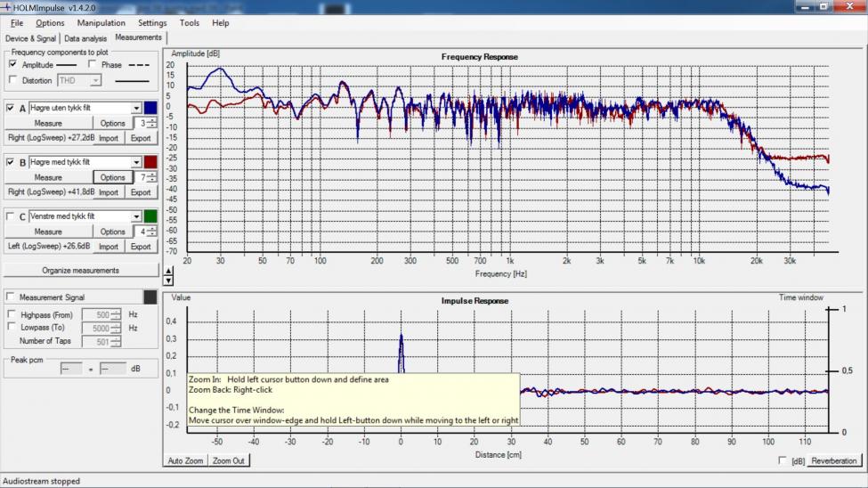
Task: Increment the measurement A number spinner
Action: [152, 120]
